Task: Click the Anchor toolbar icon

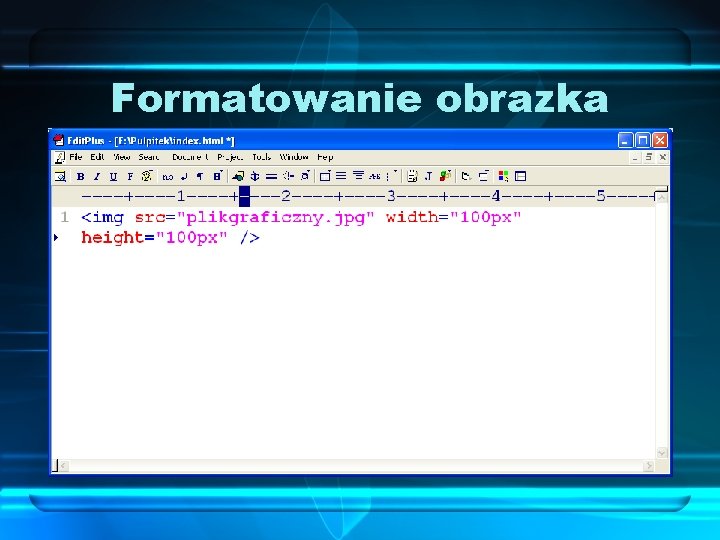Action: coord(254,176)
